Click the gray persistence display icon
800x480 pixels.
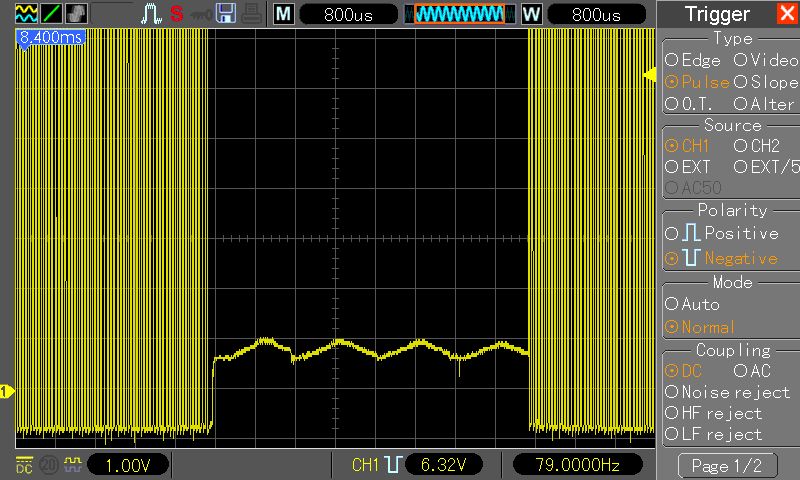[x=76, y=14]
